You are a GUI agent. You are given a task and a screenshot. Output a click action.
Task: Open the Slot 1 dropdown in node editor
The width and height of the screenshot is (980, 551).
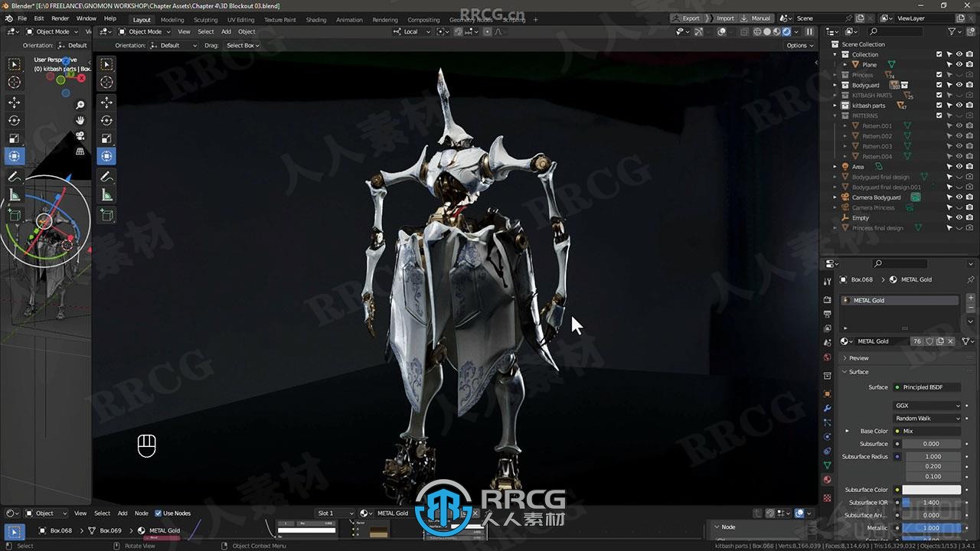point(335,514)
